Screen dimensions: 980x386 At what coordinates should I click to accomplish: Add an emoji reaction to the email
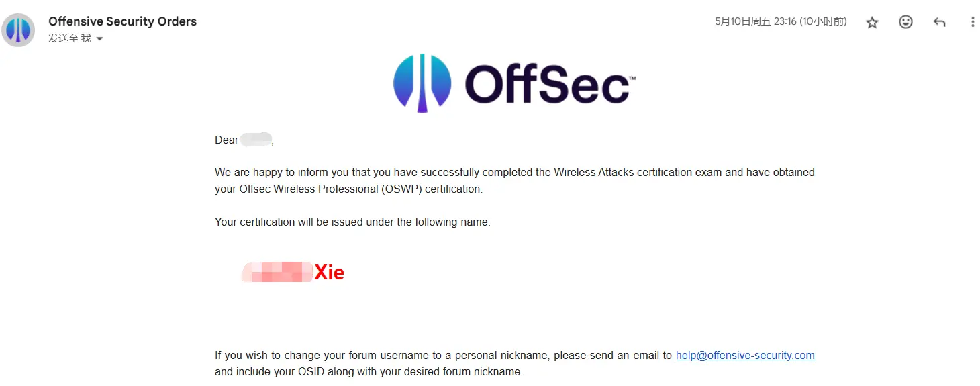coord(905,22)
